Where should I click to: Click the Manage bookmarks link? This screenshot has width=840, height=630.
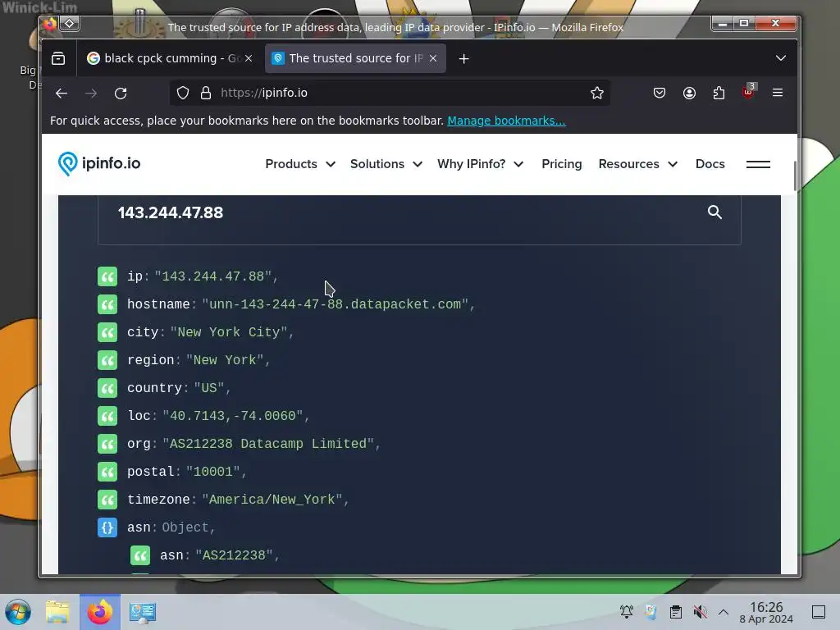point(506,121)
